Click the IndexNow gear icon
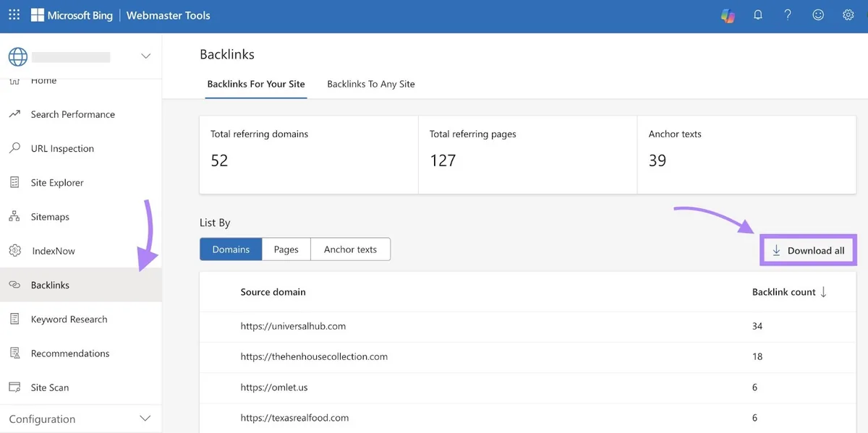 tap(14, 251)
